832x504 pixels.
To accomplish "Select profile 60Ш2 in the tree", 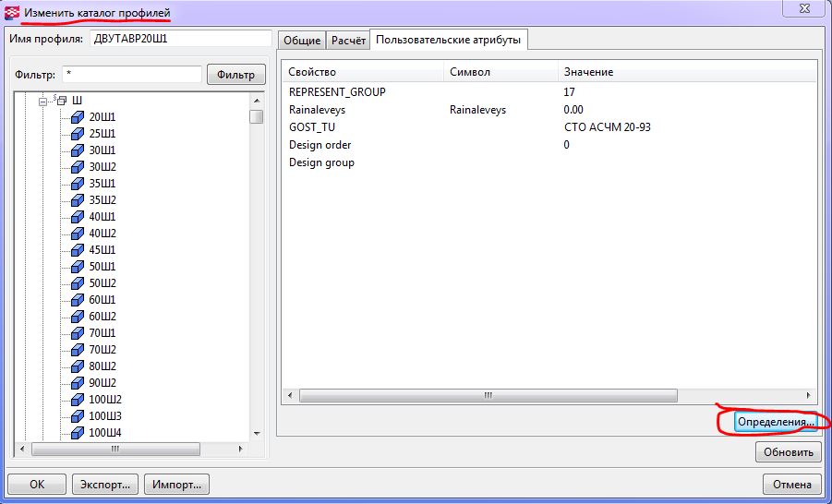I will click(102, 317).
